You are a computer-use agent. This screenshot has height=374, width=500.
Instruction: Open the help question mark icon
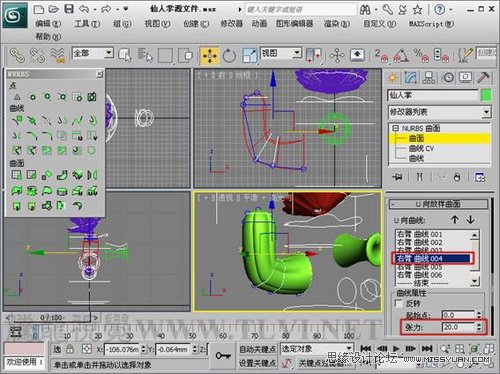point(440,10)
